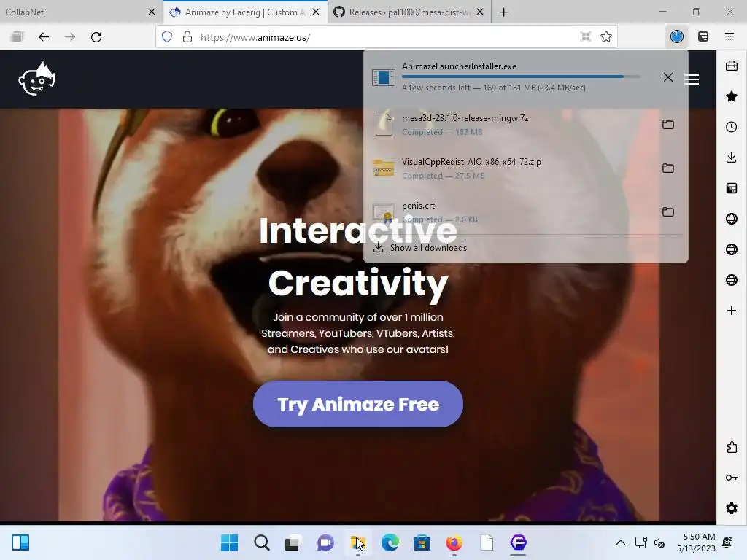Open downloads panel in sidebar
747x560 pixels.
coord(731,157)
